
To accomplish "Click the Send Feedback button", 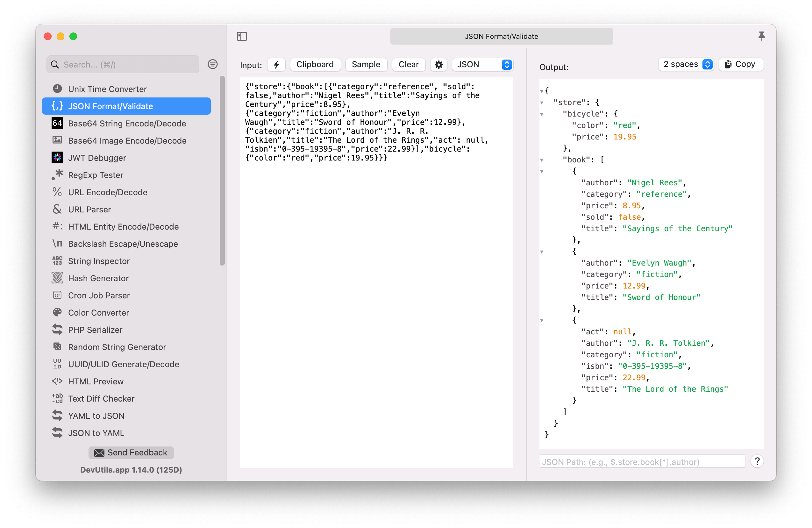I will [130, 452].
